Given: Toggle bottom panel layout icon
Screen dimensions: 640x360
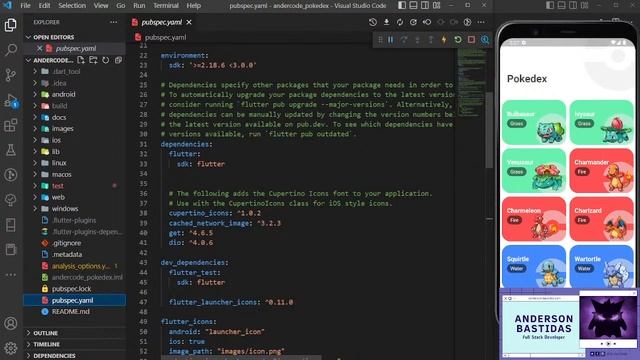Looking at the screenshot, I should 413,5.
